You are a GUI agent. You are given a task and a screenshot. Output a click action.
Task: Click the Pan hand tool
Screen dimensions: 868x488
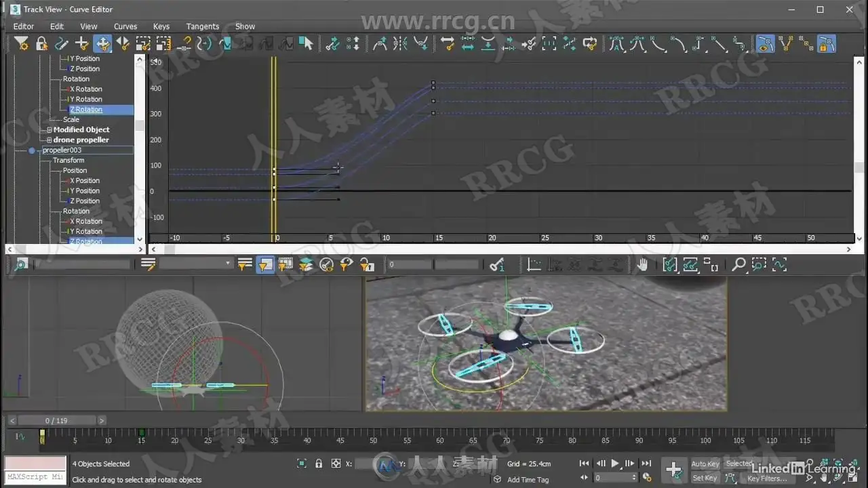pyautogui.click(x=642, y=265)
